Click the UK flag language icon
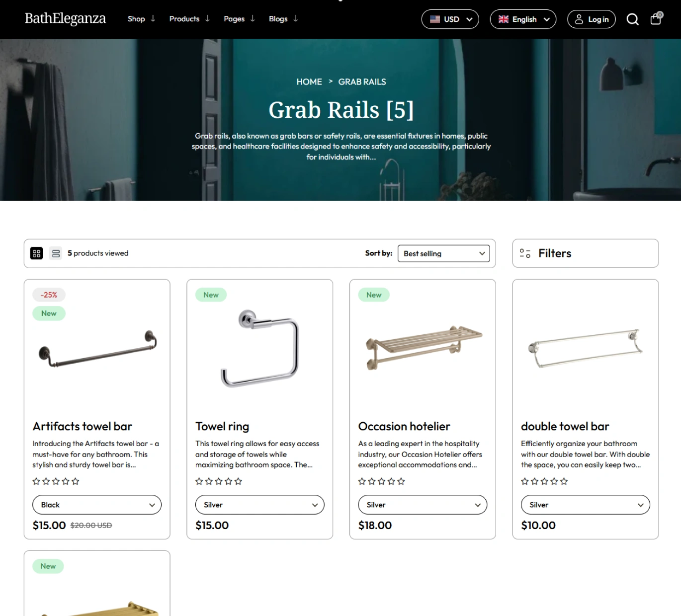This screenshot has width=681, height=616. coord(504,19)
